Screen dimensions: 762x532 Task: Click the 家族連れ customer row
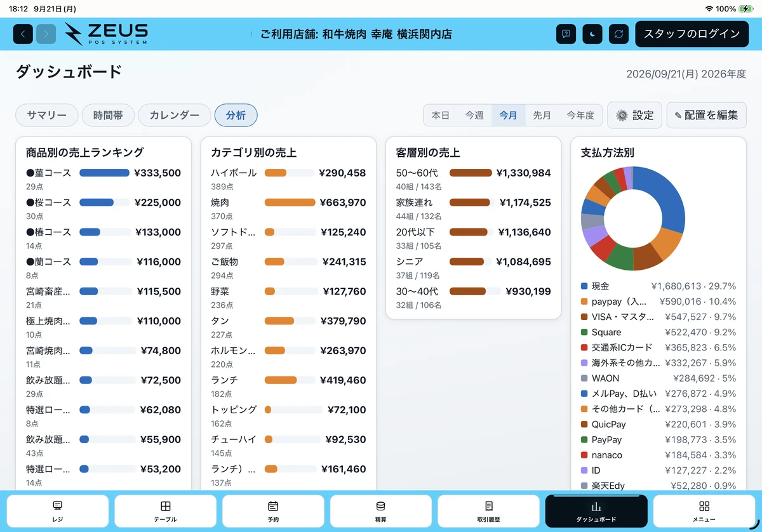(474, 208)
